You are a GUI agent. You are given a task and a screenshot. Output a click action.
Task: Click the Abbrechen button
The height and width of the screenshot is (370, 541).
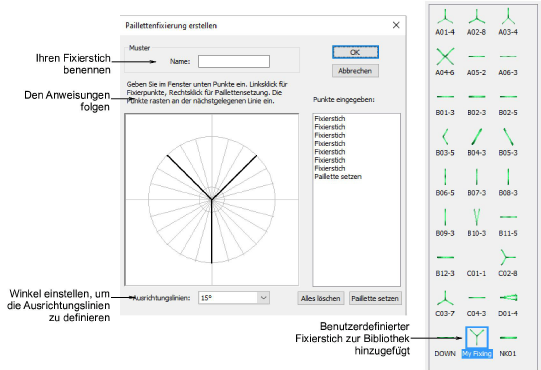[x=355, y=71]
